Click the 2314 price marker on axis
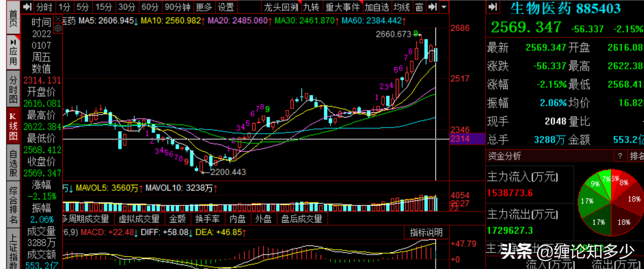The height and width of the screenshot is (269, 644). (467, 139)
